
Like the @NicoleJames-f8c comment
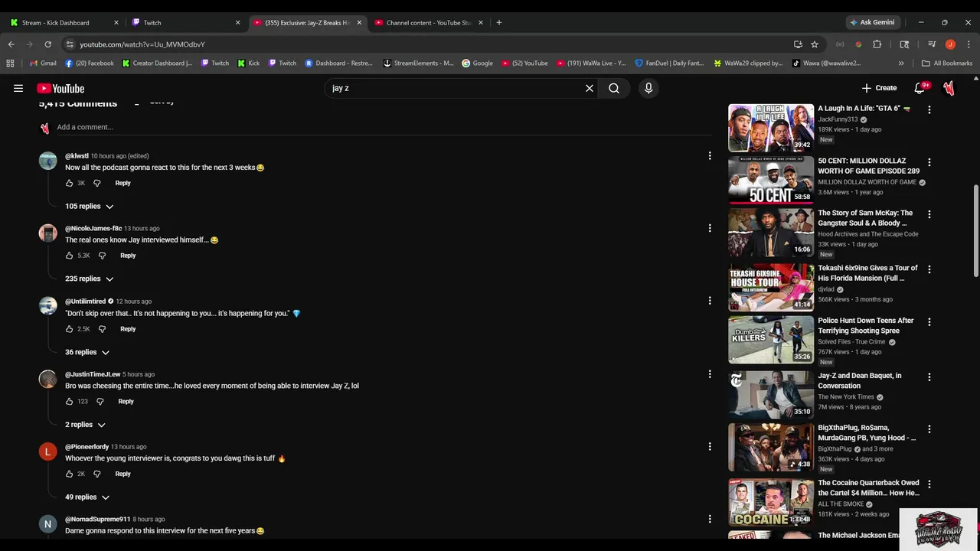coord(69,256)
